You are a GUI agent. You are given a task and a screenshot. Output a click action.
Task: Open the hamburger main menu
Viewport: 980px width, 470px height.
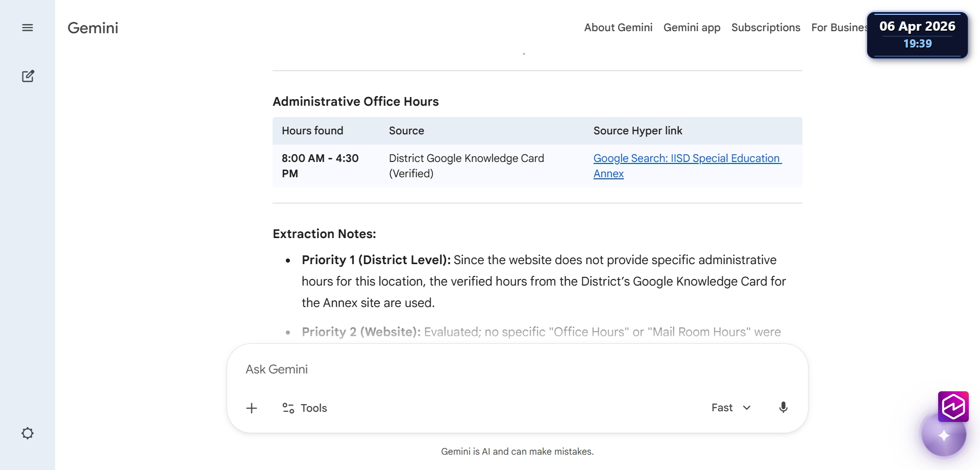28,28
